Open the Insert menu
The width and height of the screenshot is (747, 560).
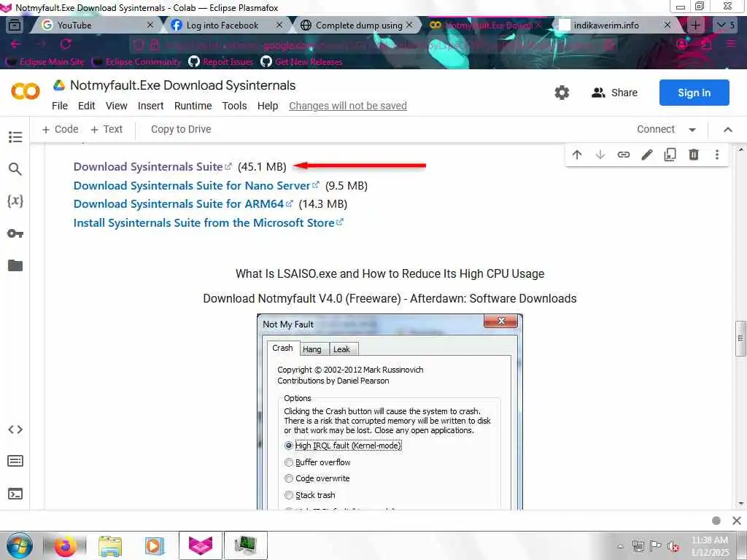pos(150,106)
